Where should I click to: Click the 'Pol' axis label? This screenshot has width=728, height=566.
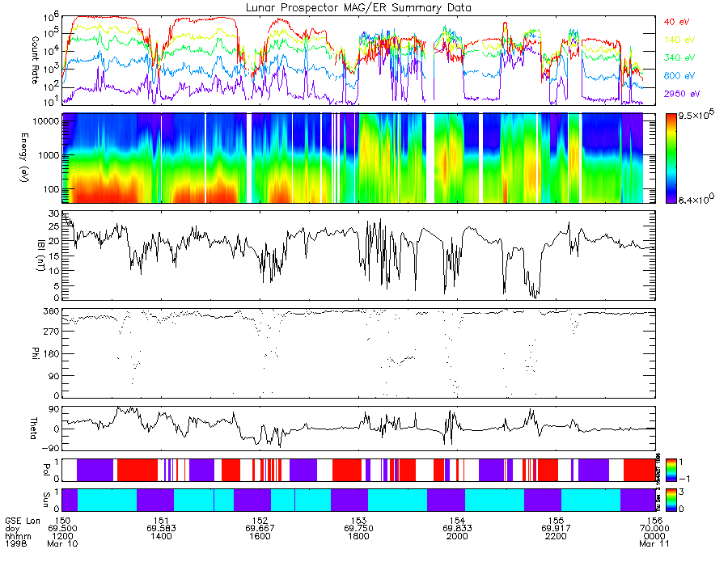coord(46,470)
